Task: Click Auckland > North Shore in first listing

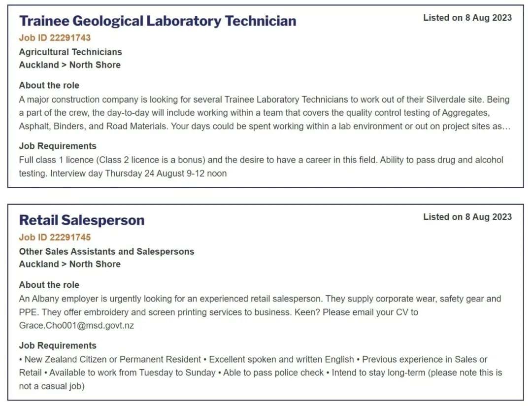Action: pyautogui.click(x=69, y=65)
